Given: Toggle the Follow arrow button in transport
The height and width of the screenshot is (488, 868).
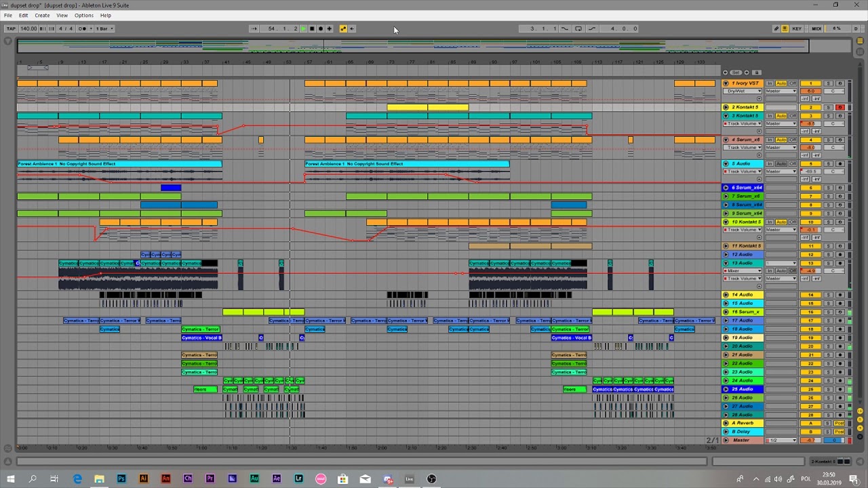Looking at the screenshot, I should click(x=254, y=28).
